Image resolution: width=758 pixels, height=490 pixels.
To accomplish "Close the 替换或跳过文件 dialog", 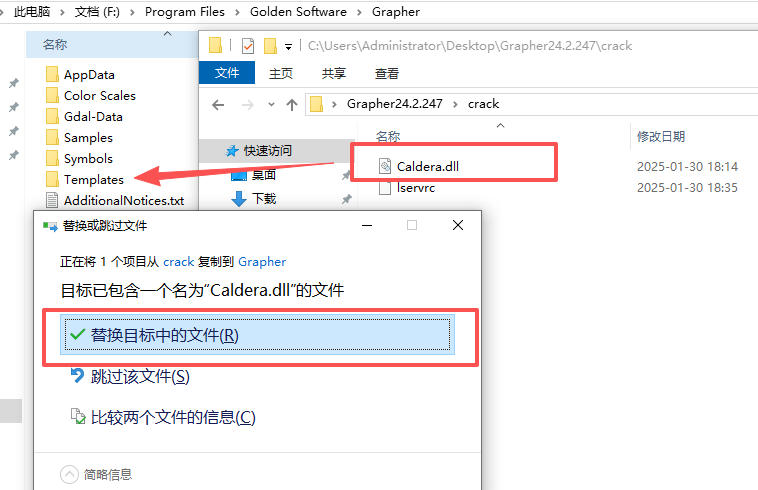I will [x=458, y=225].
